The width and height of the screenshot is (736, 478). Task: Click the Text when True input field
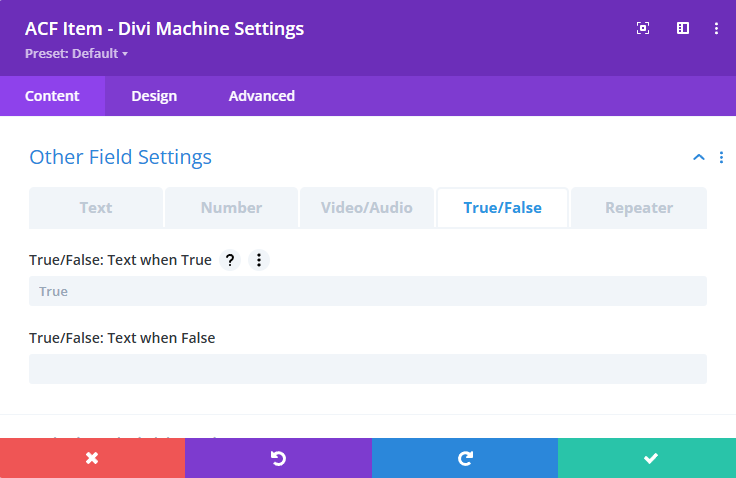(x=368, y=291)
